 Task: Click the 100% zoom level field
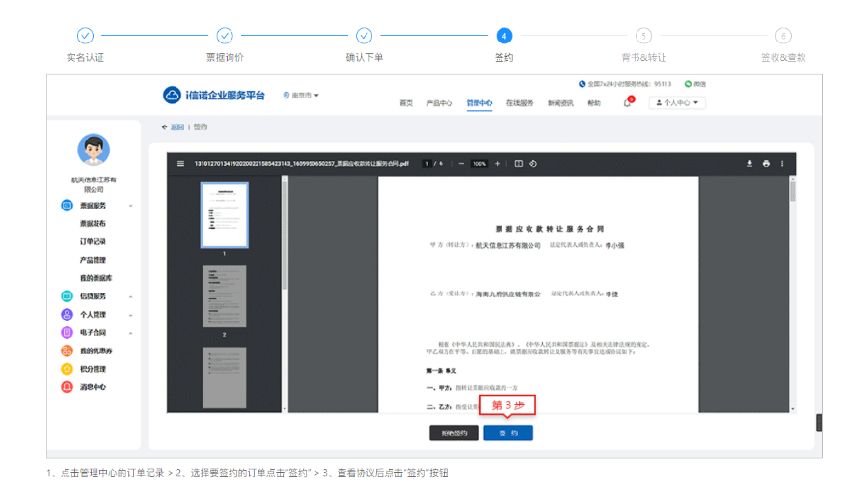click(x=478, y=164)
